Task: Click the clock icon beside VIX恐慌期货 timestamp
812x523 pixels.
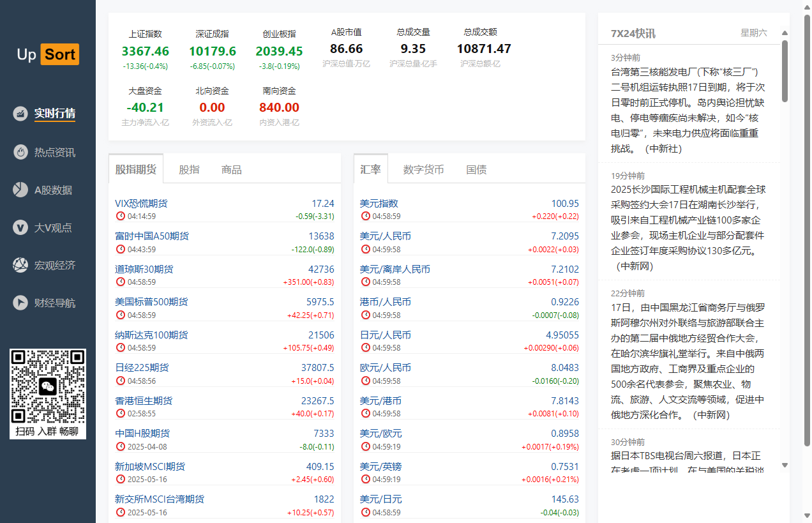Action: coord(120,215)
